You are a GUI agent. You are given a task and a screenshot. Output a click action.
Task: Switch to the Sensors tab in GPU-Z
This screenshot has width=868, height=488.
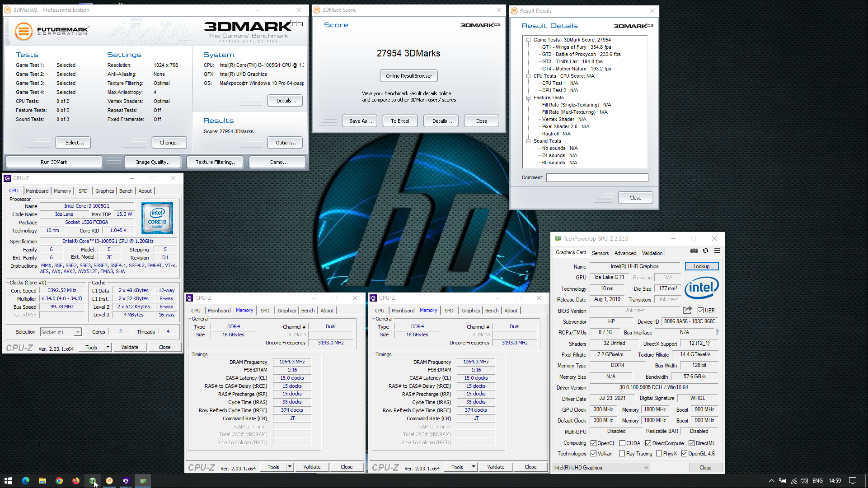600,253
